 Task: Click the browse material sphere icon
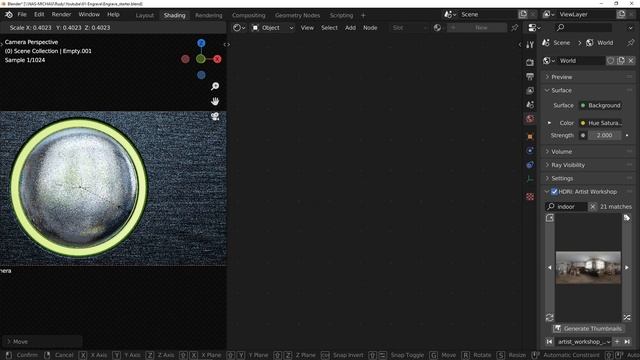437,28
